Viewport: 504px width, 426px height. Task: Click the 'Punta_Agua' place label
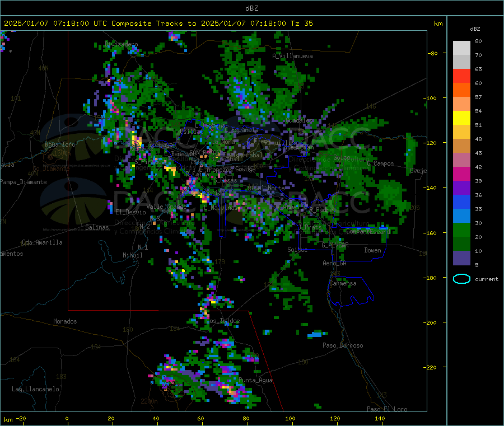pos(255,380)
